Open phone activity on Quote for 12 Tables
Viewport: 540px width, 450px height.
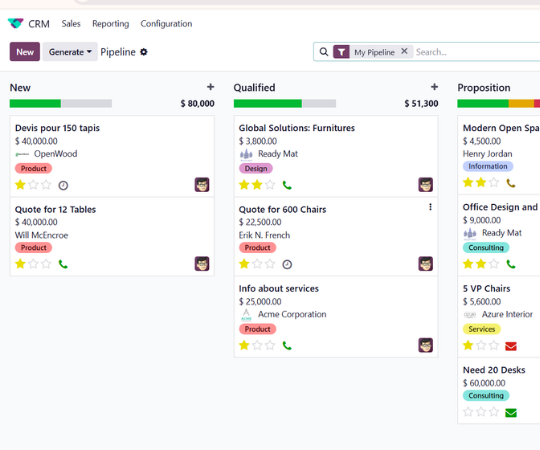click(x=63, y=264)
